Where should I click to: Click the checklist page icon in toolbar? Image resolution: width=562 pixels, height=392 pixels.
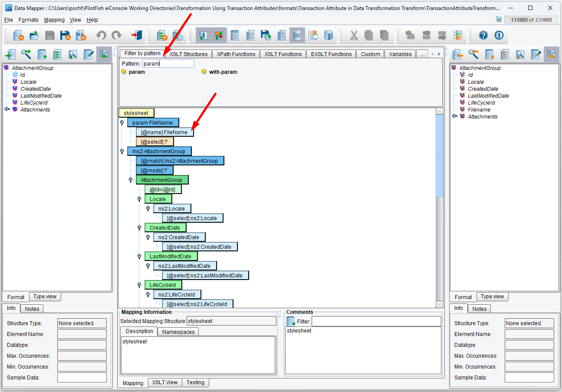point(235,35)
